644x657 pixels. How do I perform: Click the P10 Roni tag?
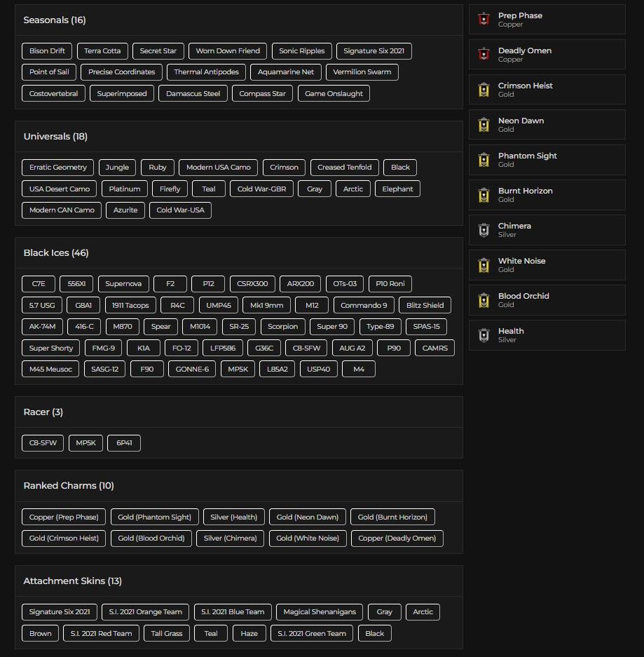(x=390, y=284)
